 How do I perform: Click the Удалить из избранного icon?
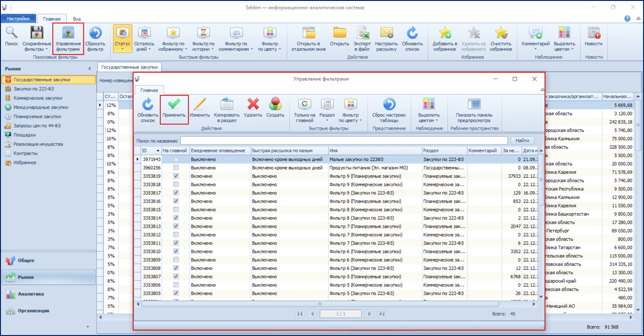[x=473, y=33]
